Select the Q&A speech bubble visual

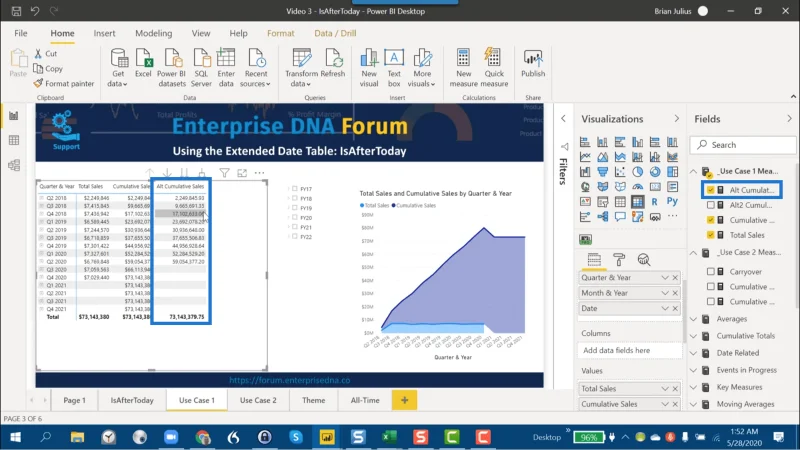tap(620, 217)
